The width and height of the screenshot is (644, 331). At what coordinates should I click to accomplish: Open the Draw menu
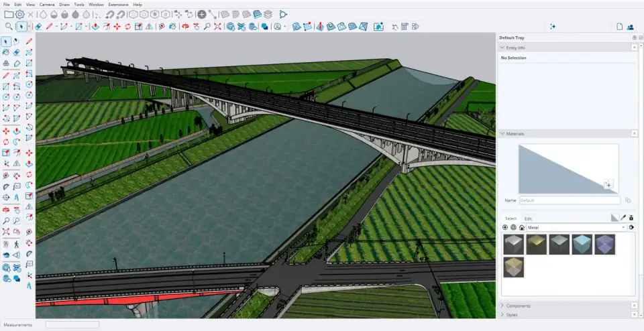pyautogui.click(x=64, y=5)
